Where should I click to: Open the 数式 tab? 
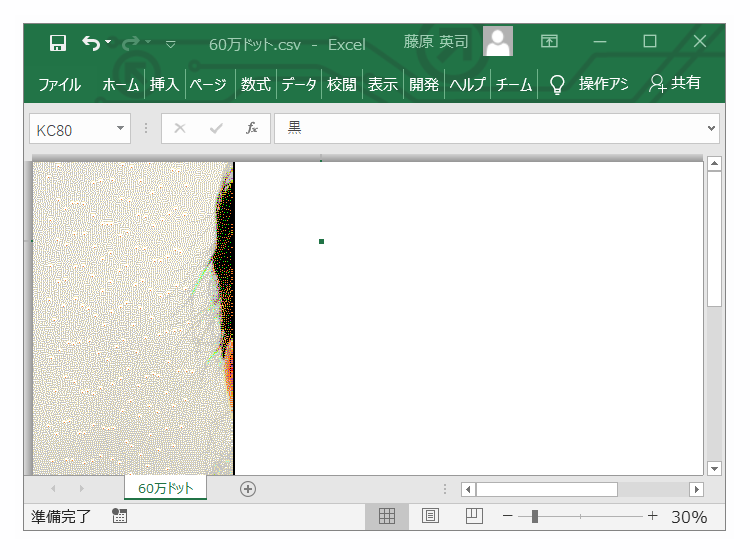(255, 84)
